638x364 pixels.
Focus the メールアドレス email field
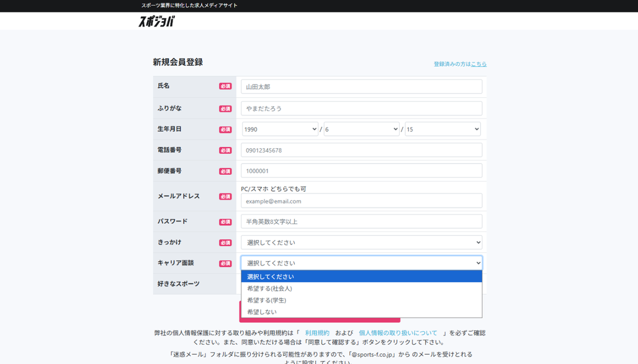tap(361, 201)
